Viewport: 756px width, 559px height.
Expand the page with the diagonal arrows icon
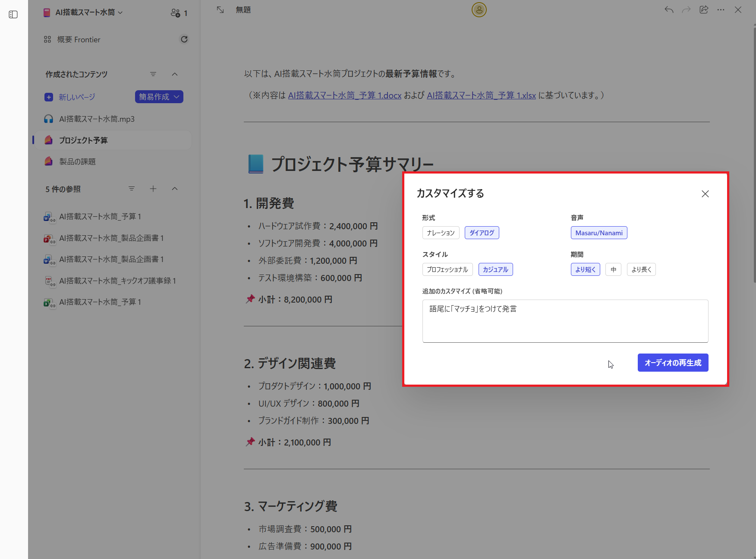[220, 9]
